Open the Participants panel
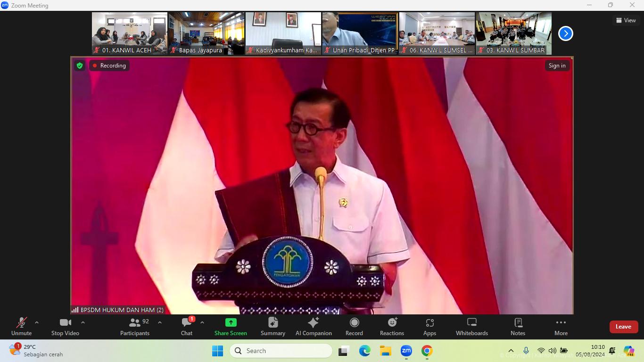The image size is (644, 362). click(x=135, y=327)
